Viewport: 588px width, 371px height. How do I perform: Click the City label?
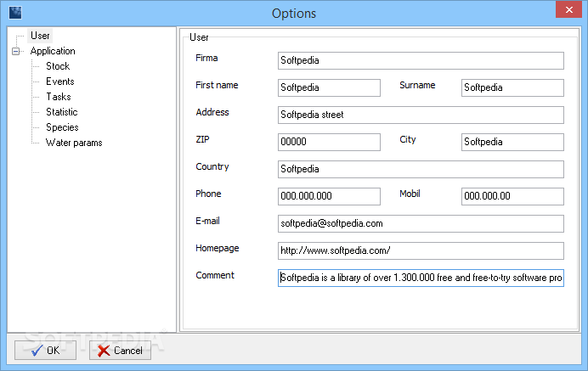tap(408, 139)
